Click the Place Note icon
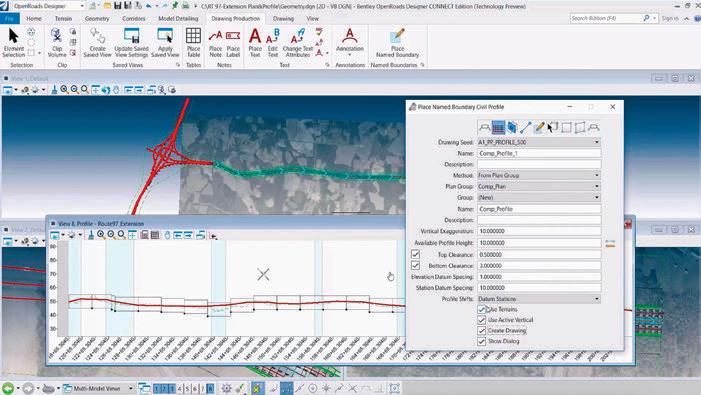Viewport: 701px width, 395px height. pos(215,42)
